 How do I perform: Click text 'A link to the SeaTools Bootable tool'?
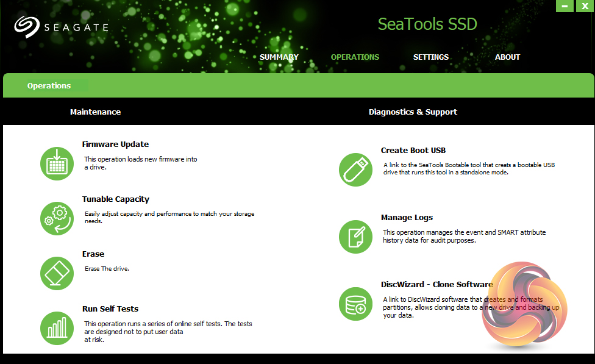432,165
